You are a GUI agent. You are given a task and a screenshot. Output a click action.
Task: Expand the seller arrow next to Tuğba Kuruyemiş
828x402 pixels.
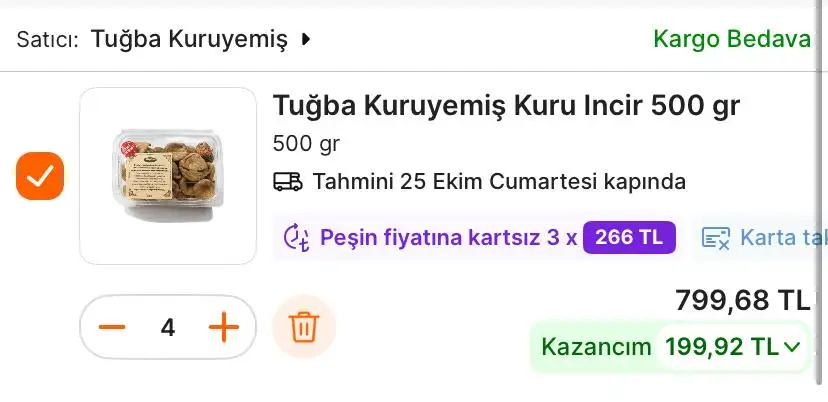coord(305,39)
